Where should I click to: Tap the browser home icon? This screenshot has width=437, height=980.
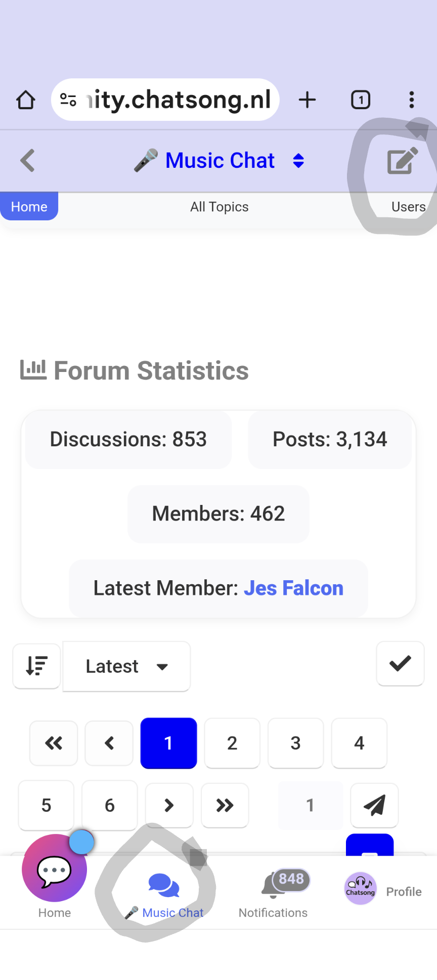click(x=26, y=100)
